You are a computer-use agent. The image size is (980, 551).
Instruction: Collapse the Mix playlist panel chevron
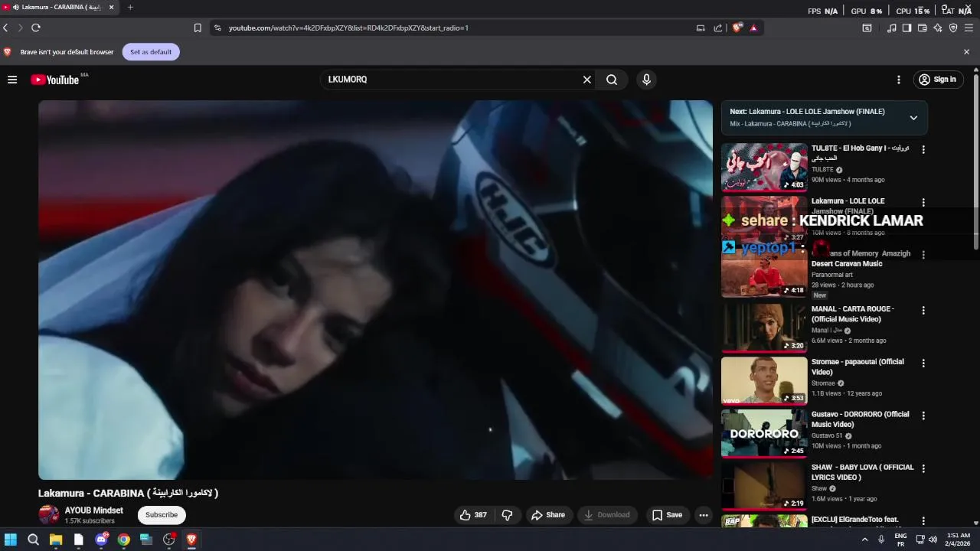913,118
